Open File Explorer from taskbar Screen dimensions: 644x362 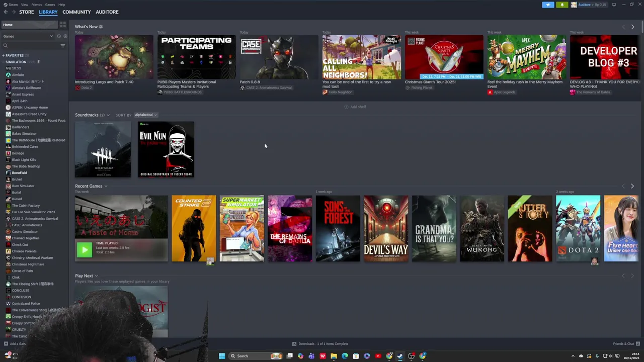pos(334,356)
